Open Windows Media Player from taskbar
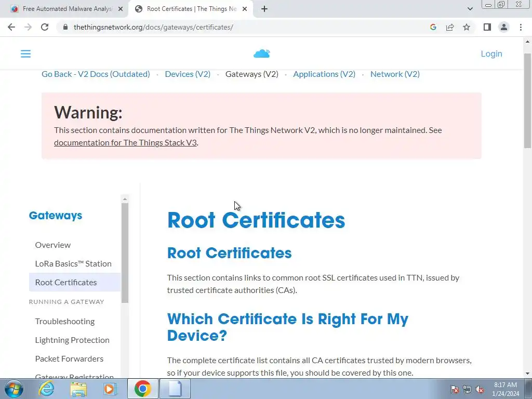 110,389
